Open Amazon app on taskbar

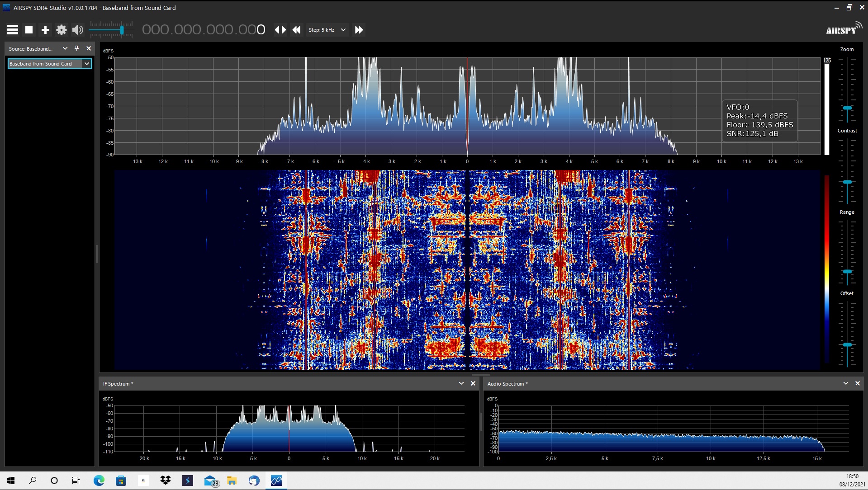[x=143, y=481]
